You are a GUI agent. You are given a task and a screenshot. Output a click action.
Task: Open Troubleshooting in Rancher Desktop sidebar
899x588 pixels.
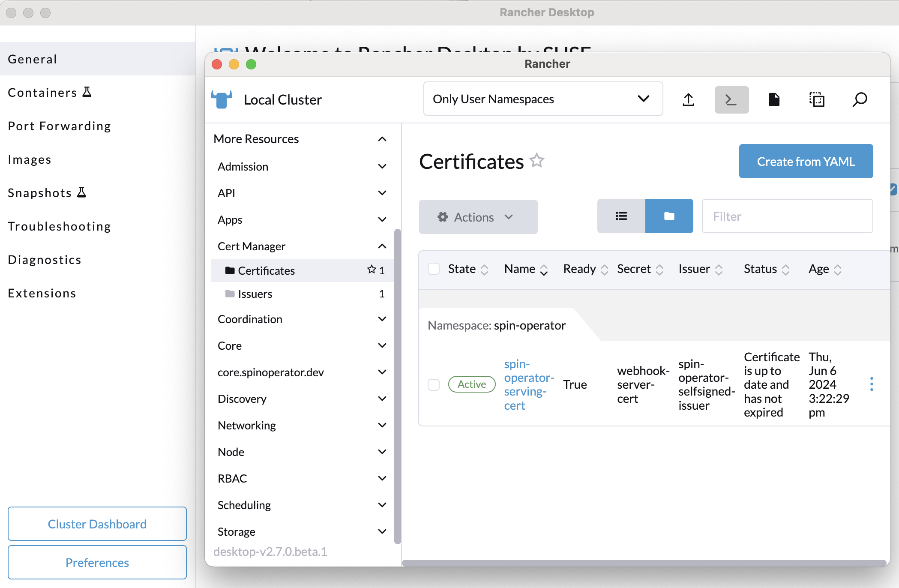98,226
